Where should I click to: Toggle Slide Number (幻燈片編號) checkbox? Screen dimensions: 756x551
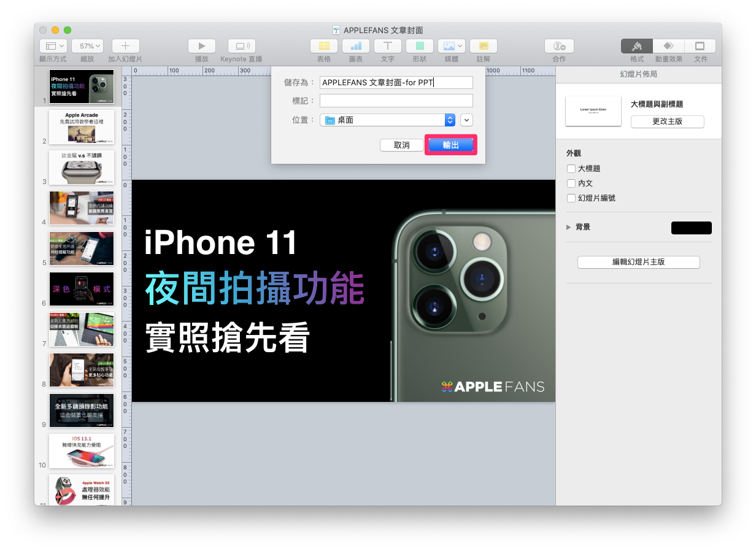[571, 198]
